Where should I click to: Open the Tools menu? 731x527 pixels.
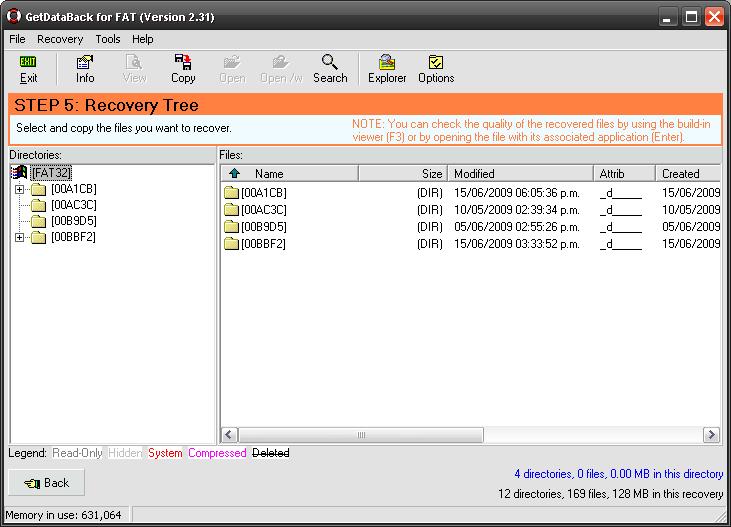click(x=108, y=39)
